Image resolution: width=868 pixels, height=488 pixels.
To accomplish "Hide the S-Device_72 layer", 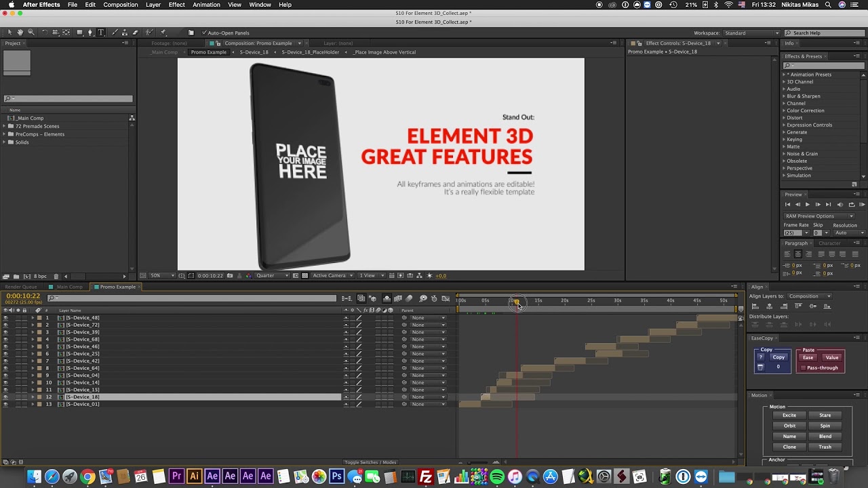I will coord(5,325).
